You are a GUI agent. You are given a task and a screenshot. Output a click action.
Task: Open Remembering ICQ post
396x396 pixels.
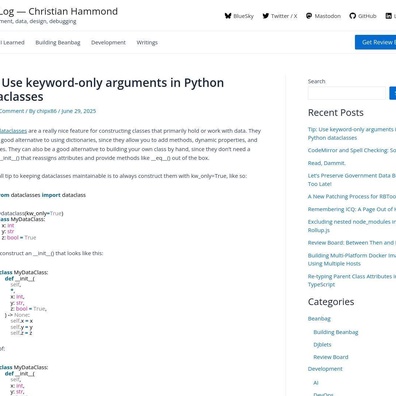pyautogui.click(x=352, y=209)
